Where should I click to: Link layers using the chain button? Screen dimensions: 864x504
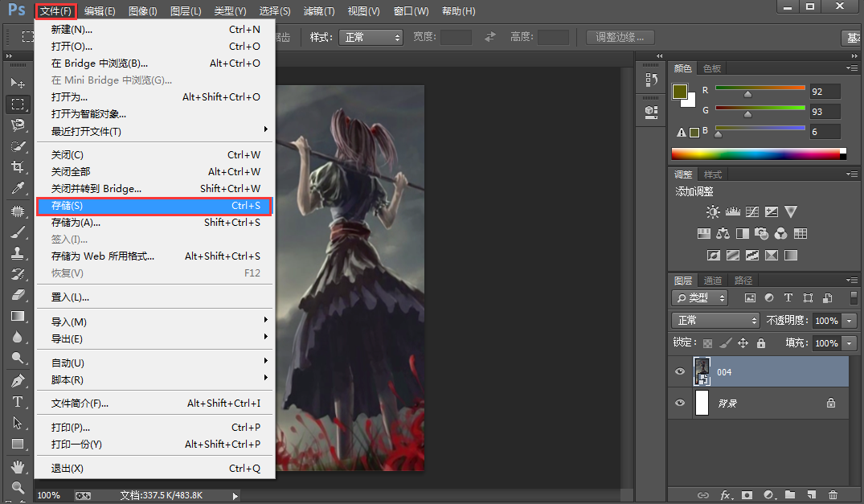(x=703, y=494)
